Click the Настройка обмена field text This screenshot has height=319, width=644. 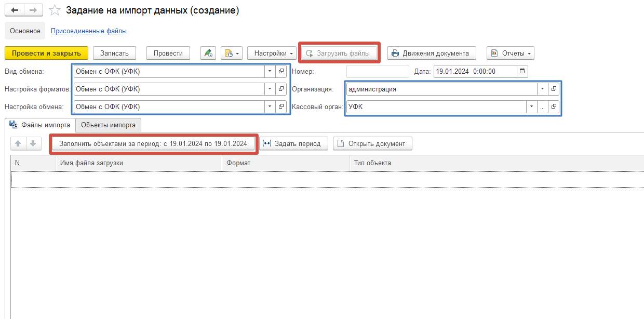pos(169,107)
